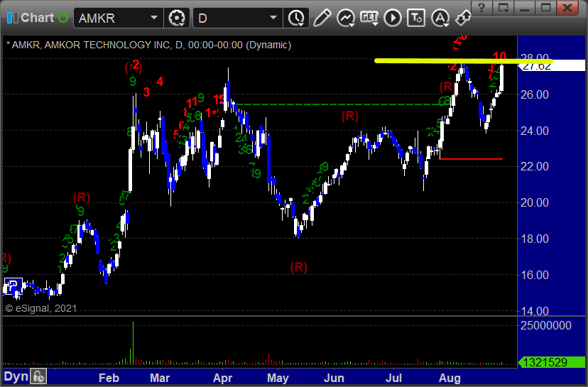Click the 20.00 price axis label
The height and width of the screenshot is (387, 588).
(x=534, y=202)
